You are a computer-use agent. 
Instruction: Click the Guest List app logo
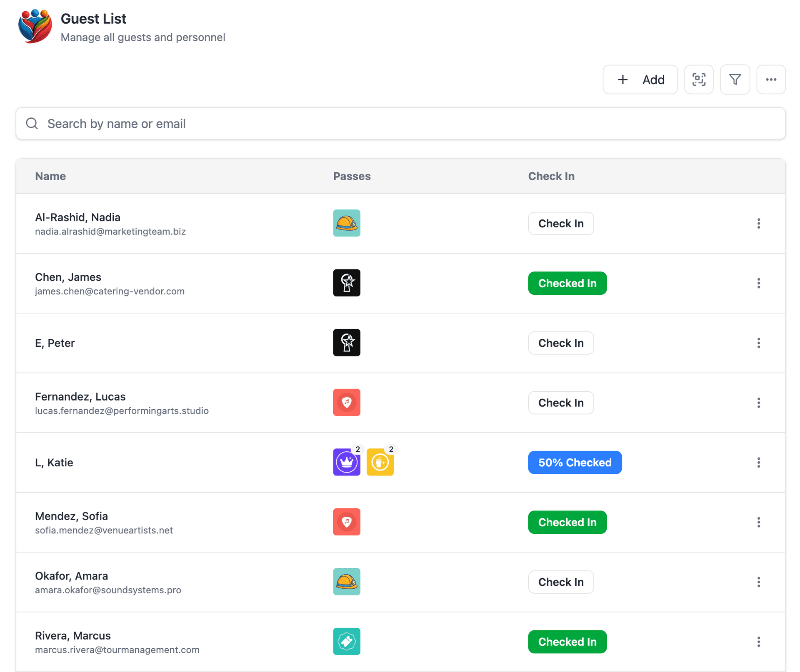(35, 26)
